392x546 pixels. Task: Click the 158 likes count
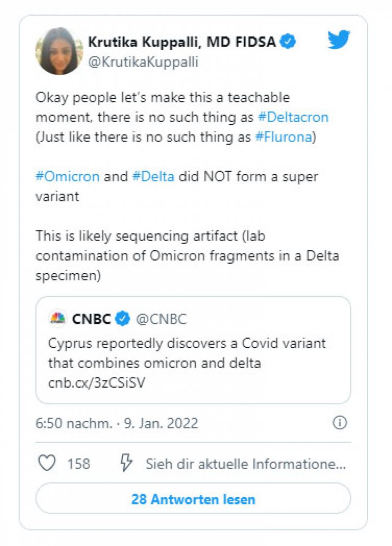pyautogui.click(x=79, y=464)
